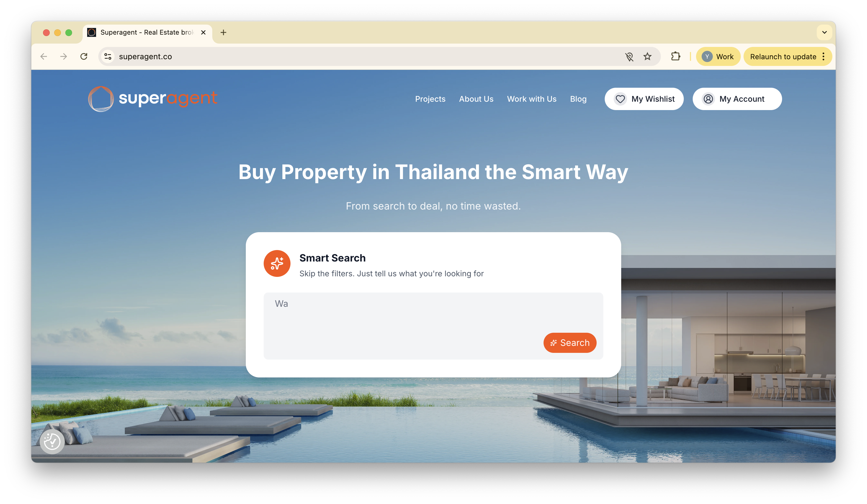Click the orange Smart Search sparkle icon
867x504 pixels.
pyautogui.click(x=277, y=263)
